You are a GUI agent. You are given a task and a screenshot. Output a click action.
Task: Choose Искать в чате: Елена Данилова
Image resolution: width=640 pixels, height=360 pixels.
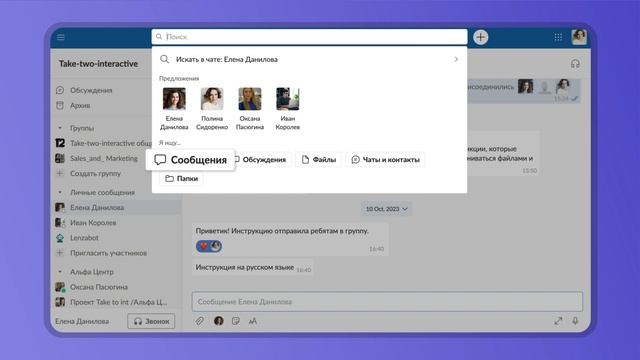tap(309, 59)
